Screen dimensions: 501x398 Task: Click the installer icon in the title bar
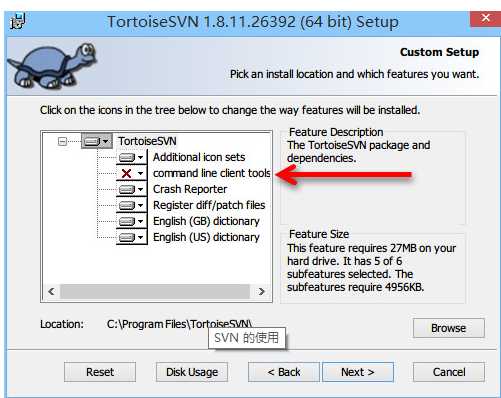coord(18,21)
